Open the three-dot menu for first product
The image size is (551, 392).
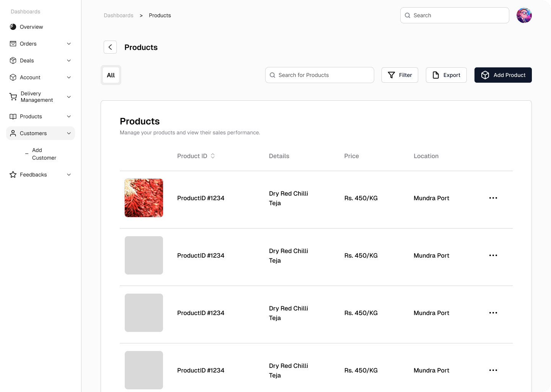[493, 198]
